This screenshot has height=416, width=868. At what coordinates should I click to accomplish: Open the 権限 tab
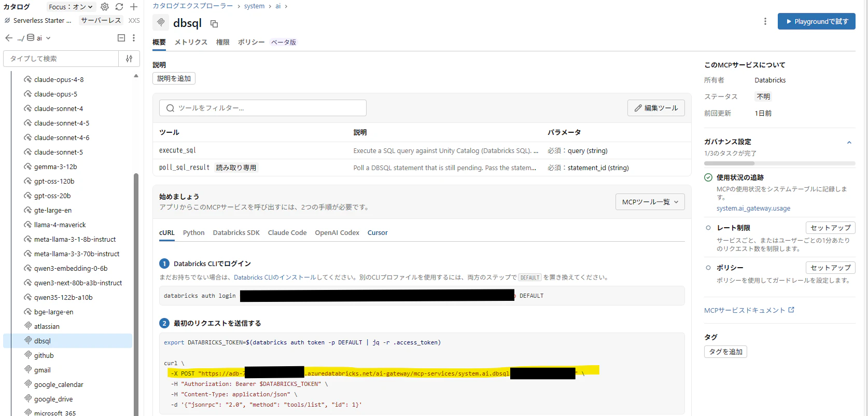tap(223, 42)
